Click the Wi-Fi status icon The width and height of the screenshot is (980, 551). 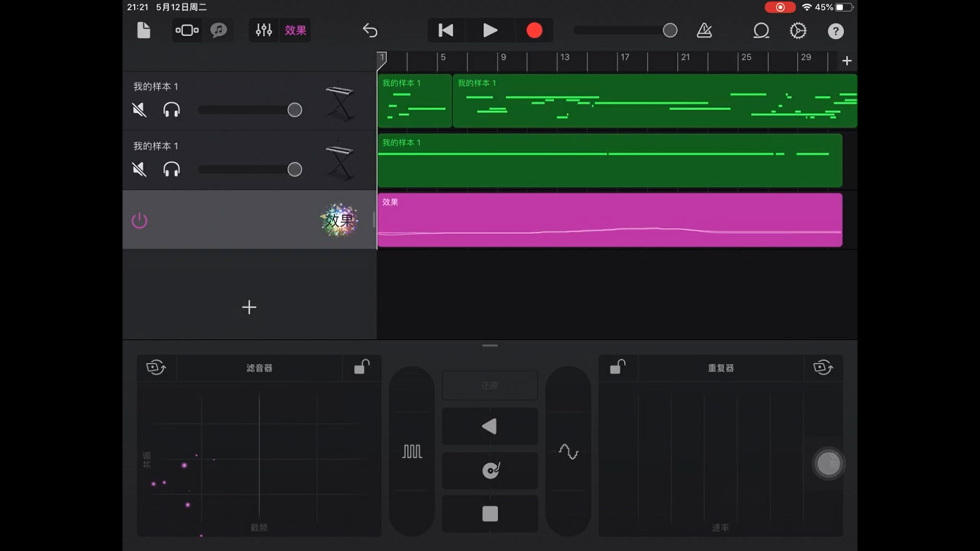coord(806,7)
